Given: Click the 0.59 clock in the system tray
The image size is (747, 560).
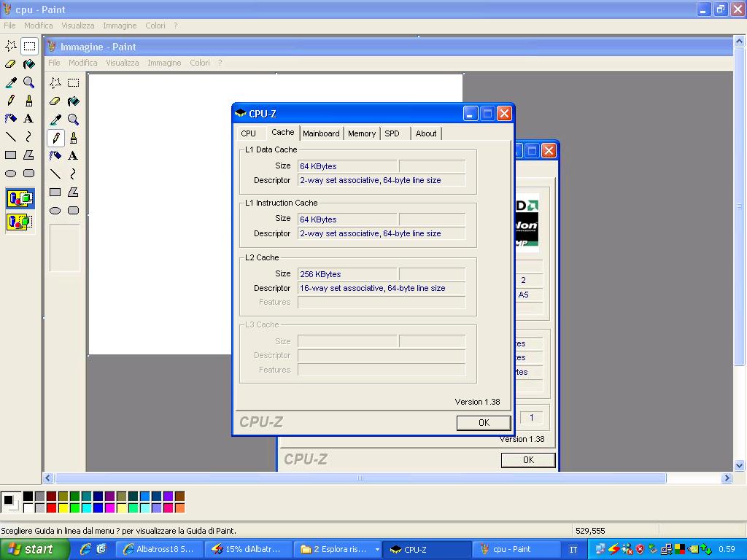Looking at the screenshot, I should coord(727,550).
